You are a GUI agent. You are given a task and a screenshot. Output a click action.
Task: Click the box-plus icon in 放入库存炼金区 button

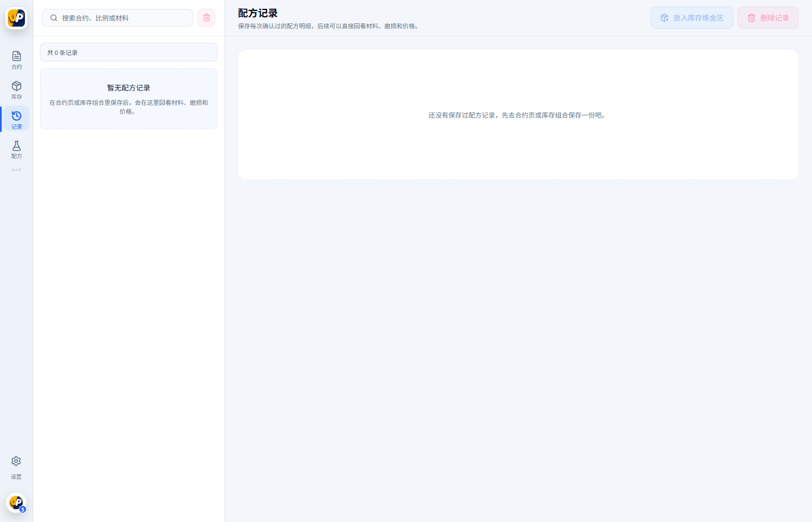pos(664,17)
